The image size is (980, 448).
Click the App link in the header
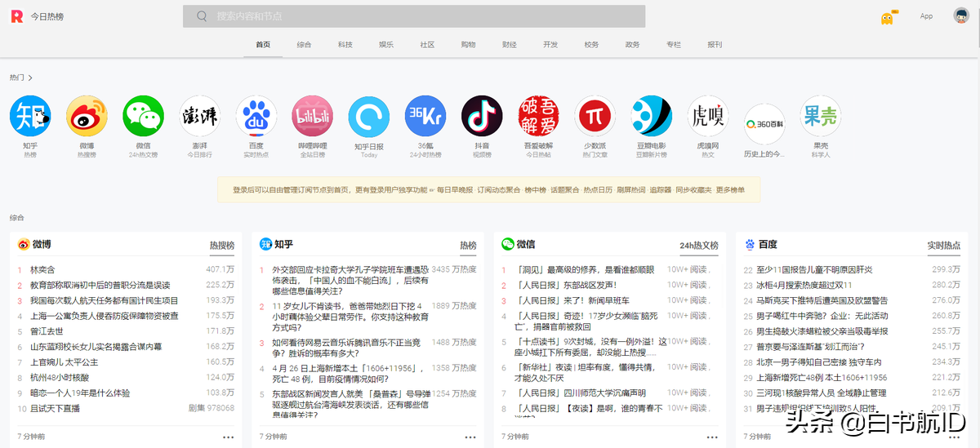[x=926, y=16]
